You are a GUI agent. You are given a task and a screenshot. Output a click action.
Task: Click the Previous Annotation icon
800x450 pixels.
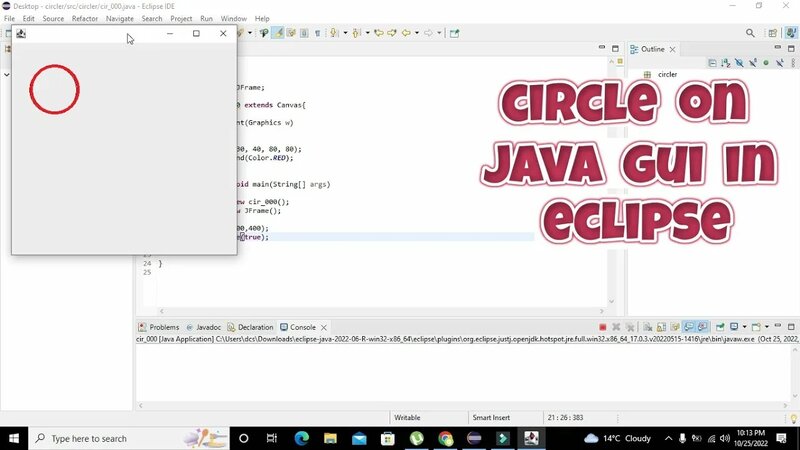point(356,33)
